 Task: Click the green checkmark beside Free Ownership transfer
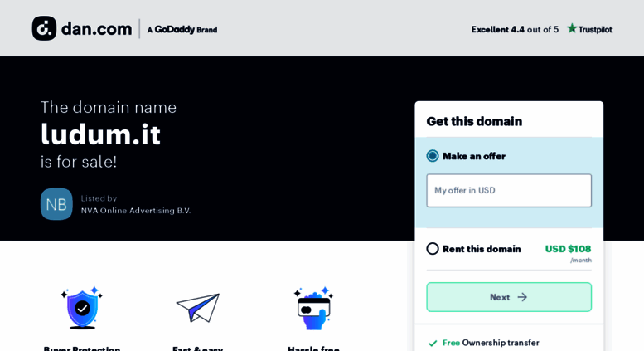pos(433,343)
